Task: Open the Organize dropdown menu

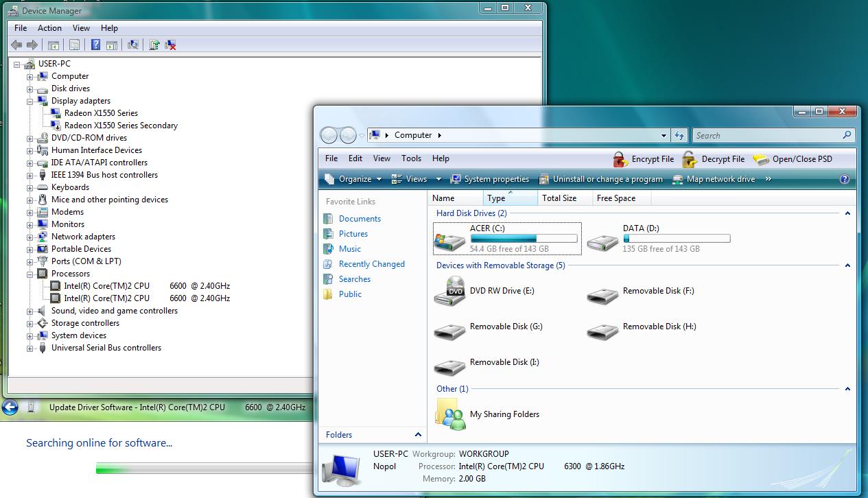Action: coord(353,179)
